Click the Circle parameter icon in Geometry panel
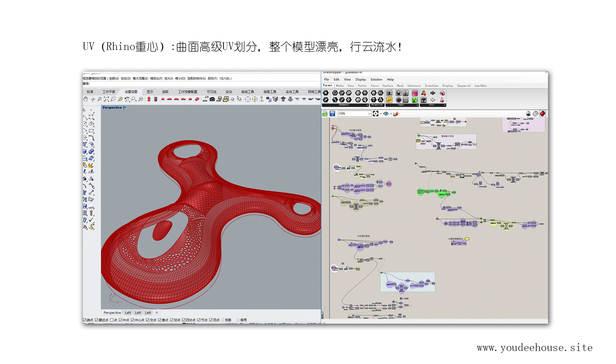Screen dimensions: 616x364 click(x=335, y=93)
